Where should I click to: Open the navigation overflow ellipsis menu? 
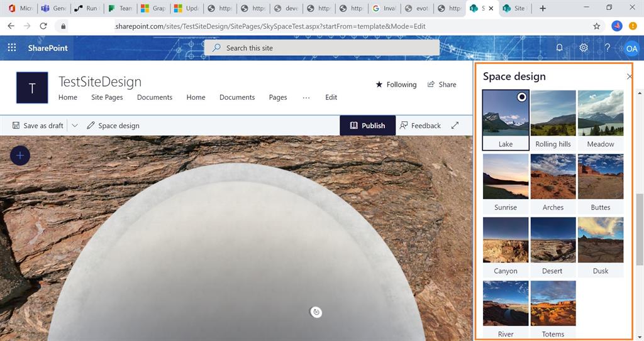pos(306,97)
